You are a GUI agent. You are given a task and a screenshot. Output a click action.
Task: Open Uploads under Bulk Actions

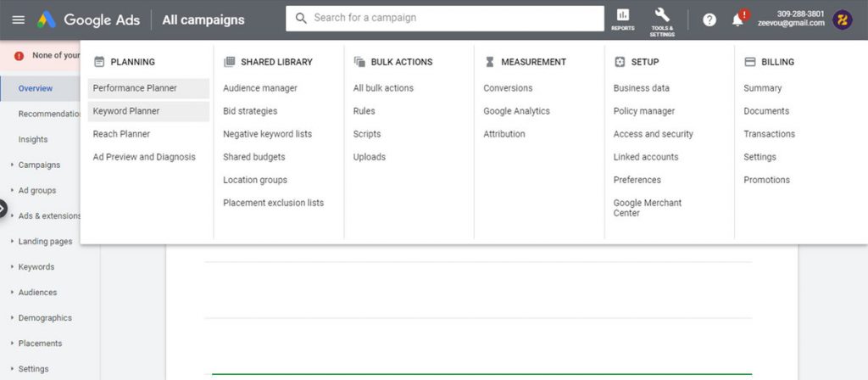point(370,157)
